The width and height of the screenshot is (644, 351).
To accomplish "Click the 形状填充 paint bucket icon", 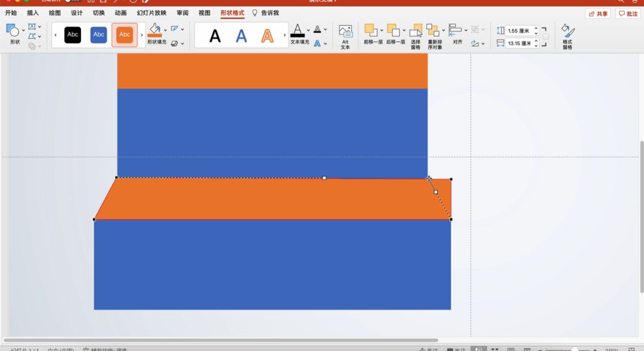I will click(x=155, y=30).
